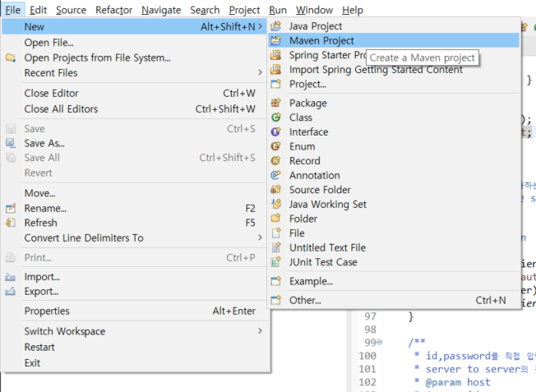Click the Example... wizard icon
The image size is (536, 392).
coord(276,281)
